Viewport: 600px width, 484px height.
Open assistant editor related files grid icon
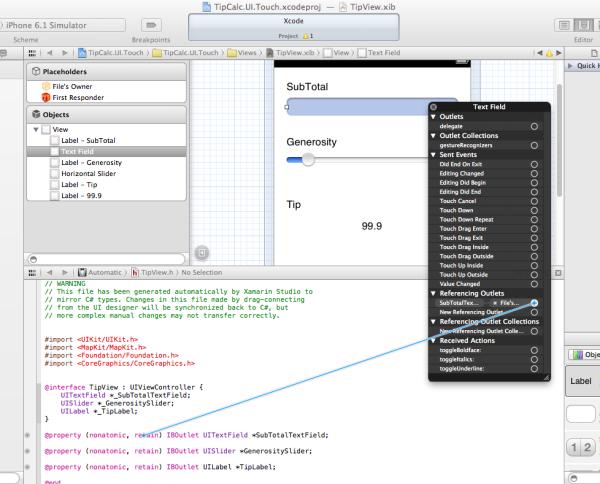(32, 272)
